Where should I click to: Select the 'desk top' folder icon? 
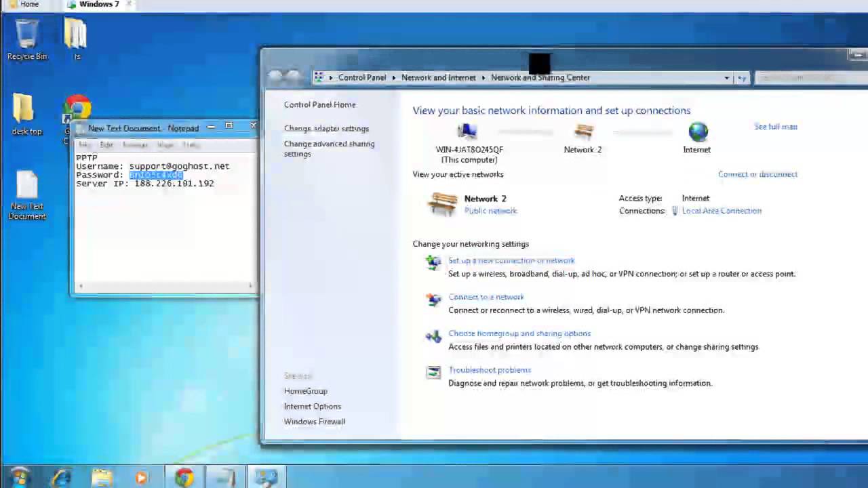coord(26,114)
